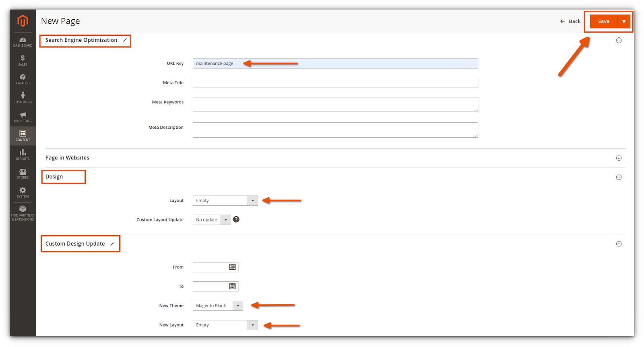This screenshot has width=644, height=347.
Task: Collapse the Design section
Action: coord(619,177)
